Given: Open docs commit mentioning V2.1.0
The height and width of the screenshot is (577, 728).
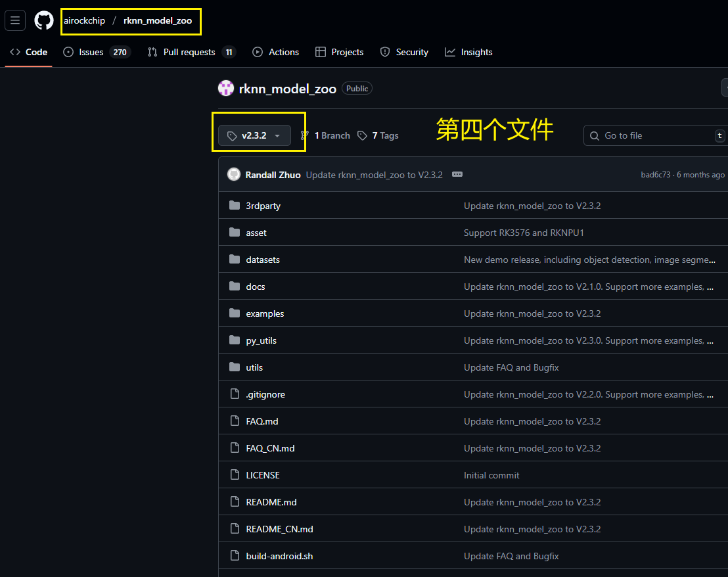Looking at the screenshot, I should tap(588, 287).
